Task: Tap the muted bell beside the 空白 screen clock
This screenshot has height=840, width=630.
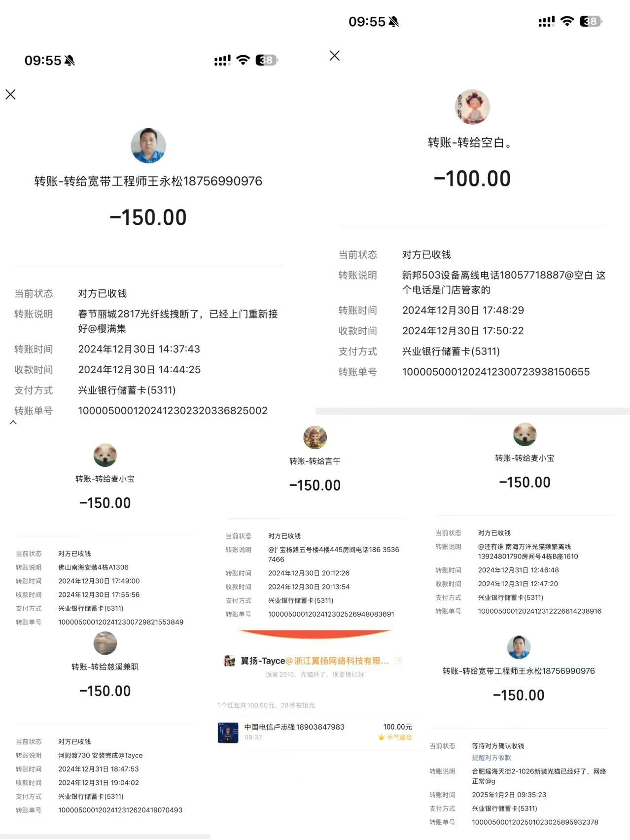Action: (x=393, y=22)
